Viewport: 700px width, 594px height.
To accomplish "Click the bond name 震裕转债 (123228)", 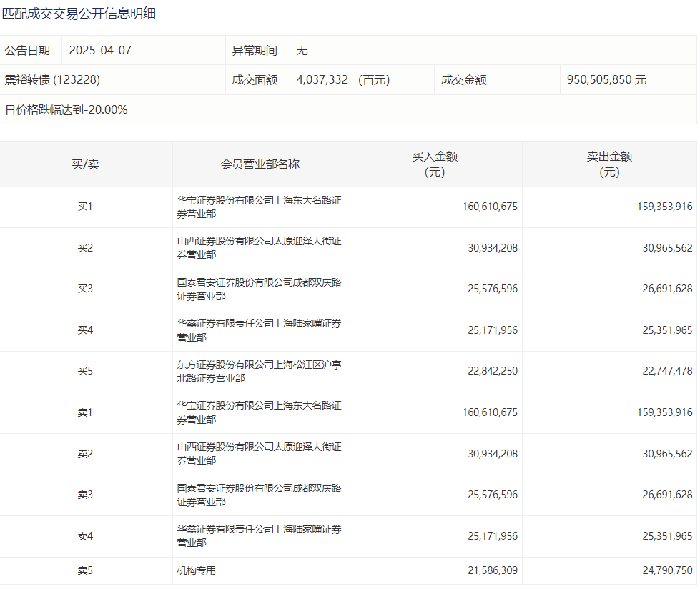I will 52,80.
